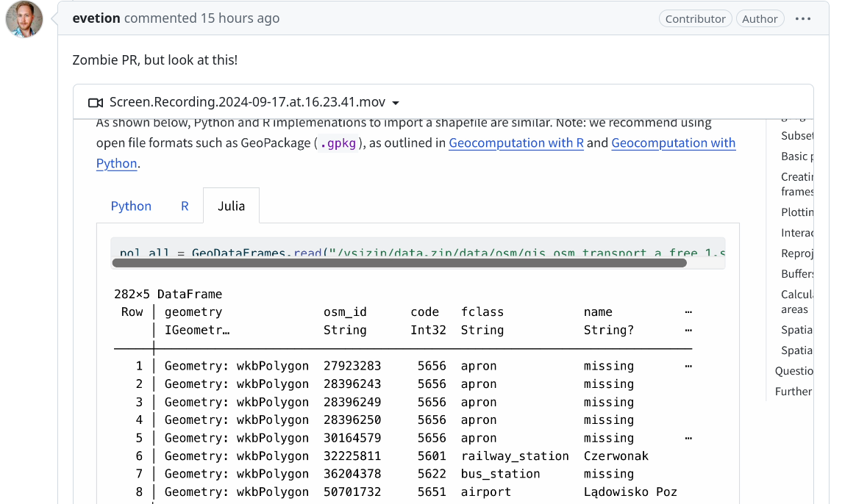Click the Author badge label
856x504 pixels.
760,19
